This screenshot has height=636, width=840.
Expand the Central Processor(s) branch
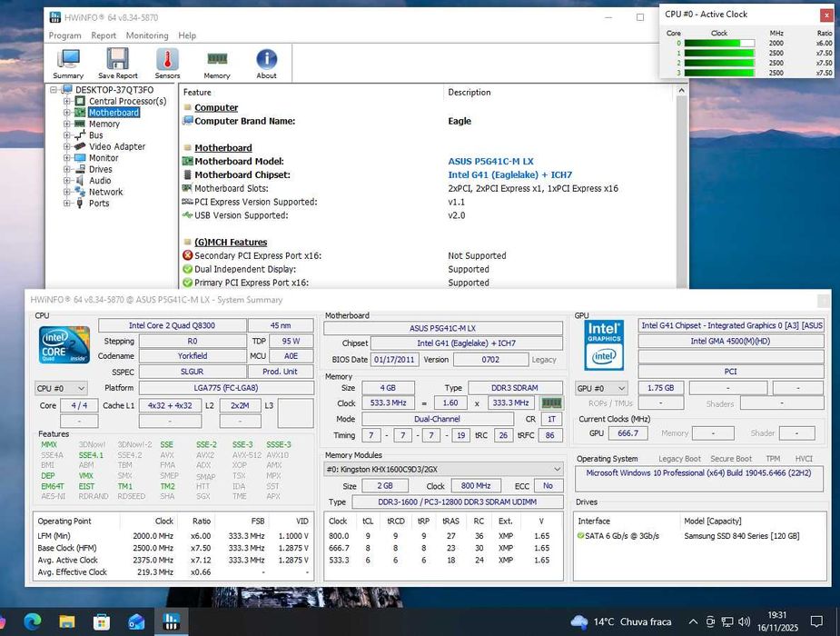point(66,101)
